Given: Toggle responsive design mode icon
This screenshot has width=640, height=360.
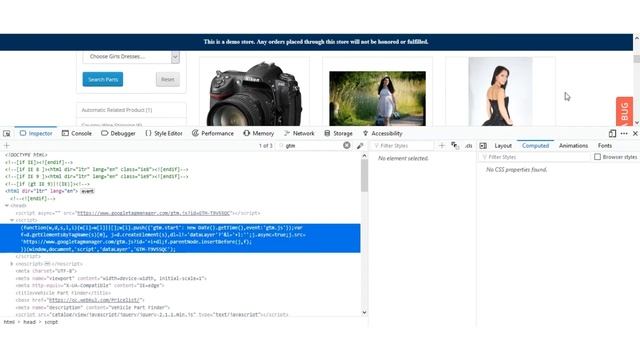Looking at the screenshot, I should point(612,133).
